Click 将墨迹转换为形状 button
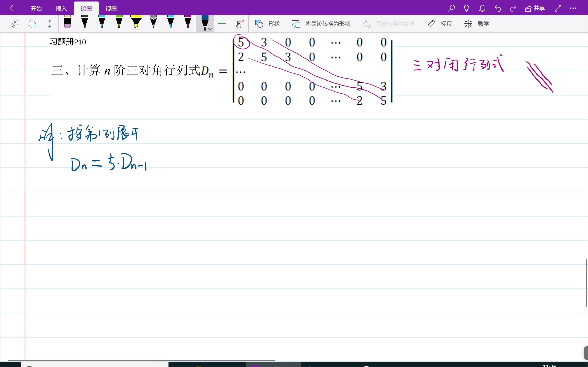The height and width of the screenshot is (367, 588). tap(321, 24)
